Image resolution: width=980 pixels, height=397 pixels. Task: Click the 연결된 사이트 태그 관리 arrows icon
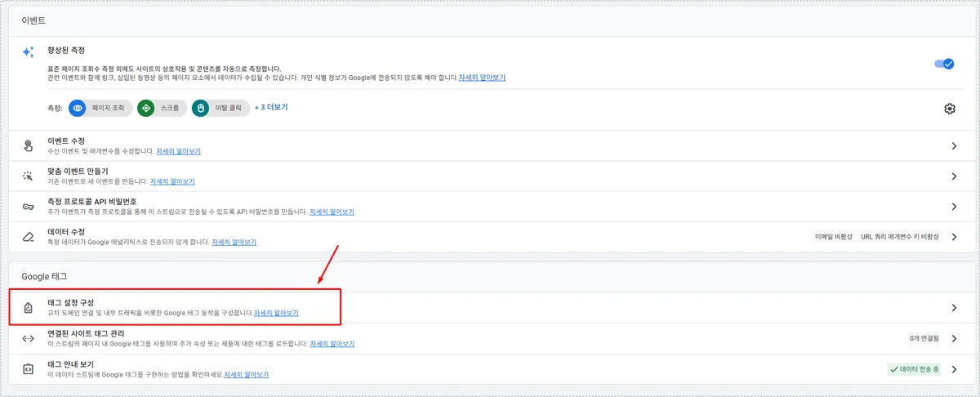(x=28, y=339)
